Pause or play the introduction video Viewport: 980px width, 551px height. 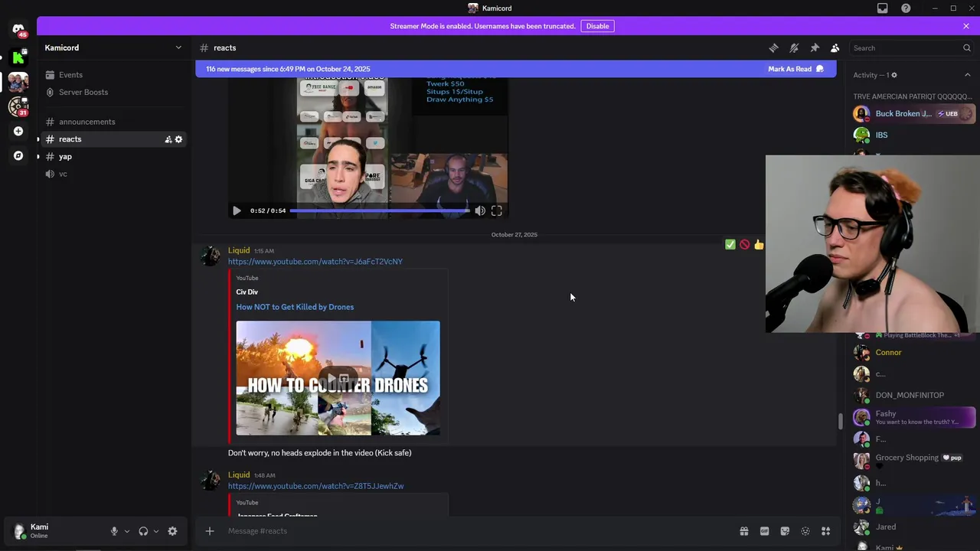(x=237, y=210)
